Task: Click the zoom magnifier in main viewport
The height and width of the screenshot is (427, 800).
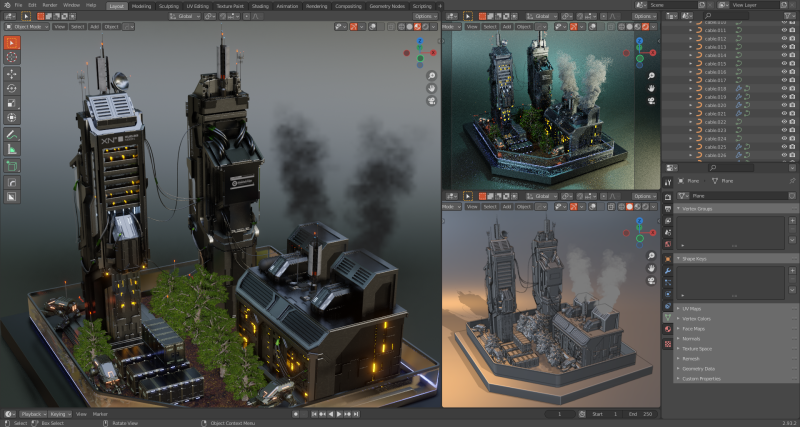Action: (x=431, y=76)
